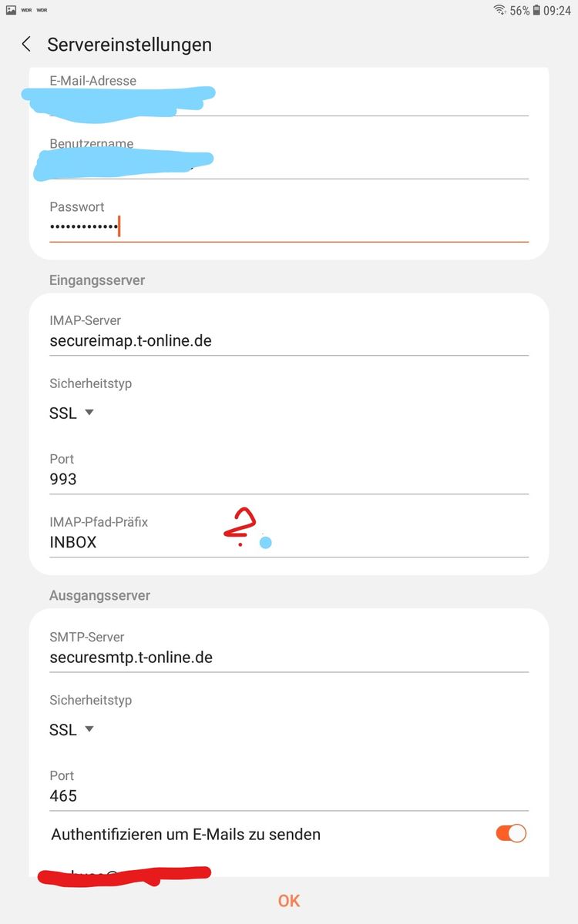Edit the SMTP-Server field securesmtp.t-online.de

[288, 658]
